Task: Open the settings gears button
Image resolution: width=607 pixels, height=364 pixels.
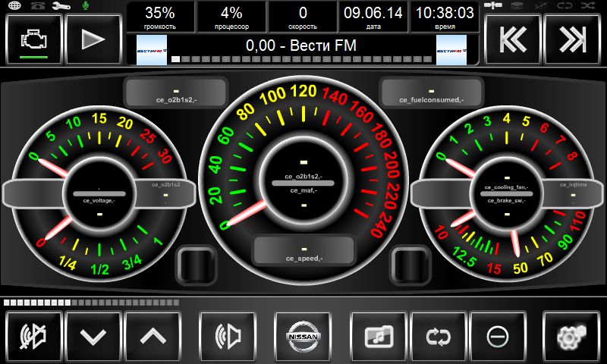Action: pos(572,337)
